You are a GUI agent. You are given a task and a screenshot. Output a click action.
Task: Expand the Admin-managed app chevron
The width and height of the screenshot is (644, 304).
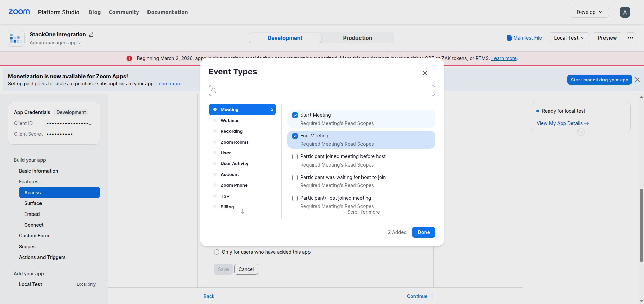click(x=80, y=43)
